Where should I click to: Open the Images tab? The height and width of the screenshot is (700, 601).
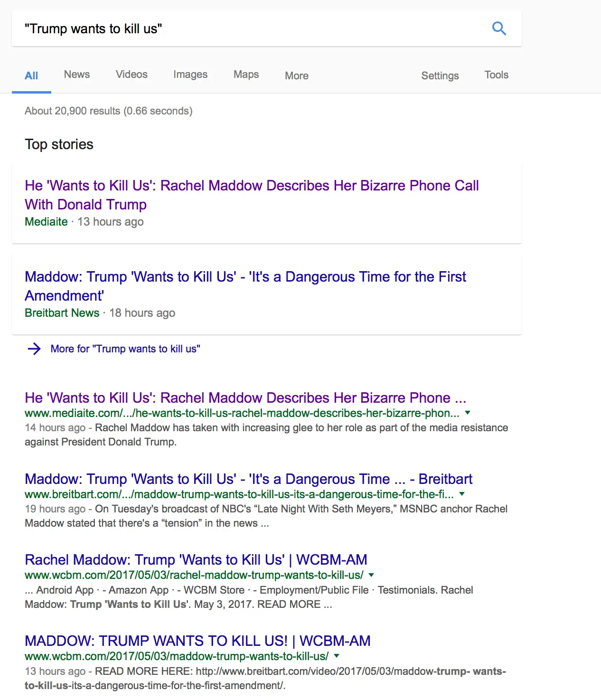click(x=190, y=75)
